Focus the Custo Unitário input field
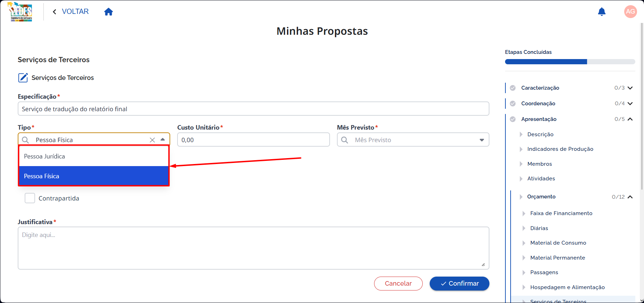Viewport: 644px width, 303px height. (x=253, y=140)
